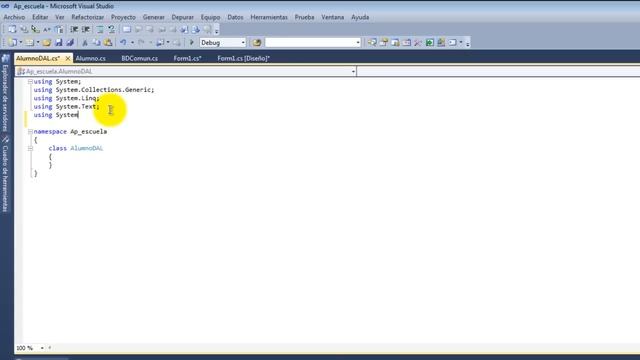
Task: Open the search box dropdown arrow
Action: click(358, 42)
